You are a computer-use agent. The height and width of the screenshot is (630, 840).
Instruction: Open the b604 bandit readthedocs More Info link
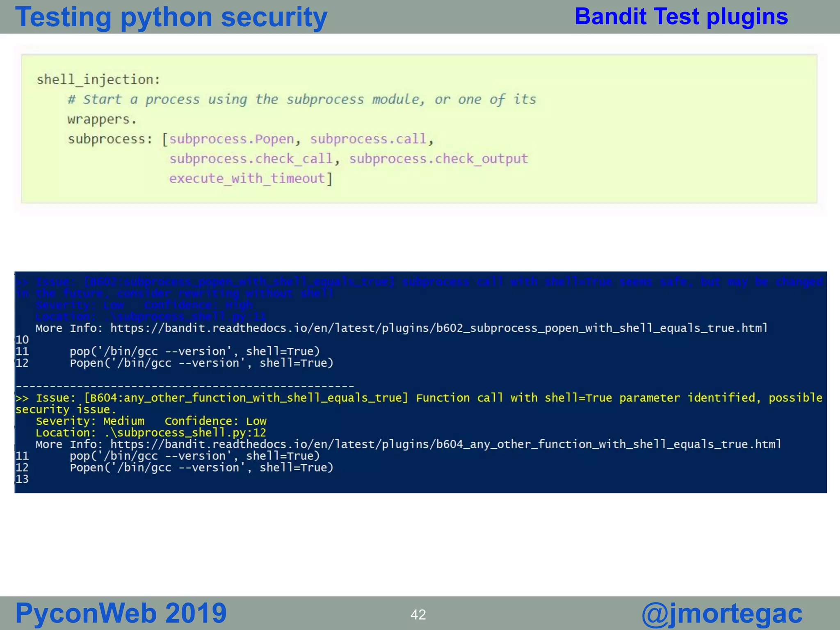pyautogui.click(x=446, y=445)
